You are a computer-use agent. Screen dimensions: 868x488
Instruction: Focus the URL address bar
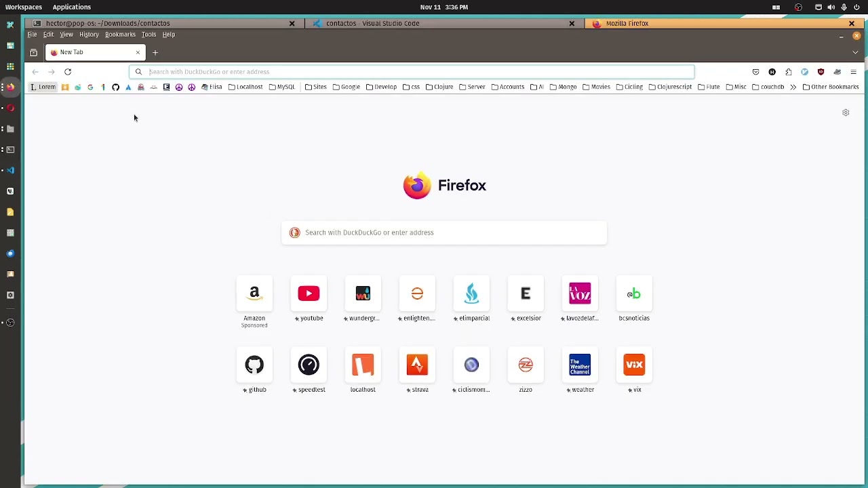click(412, 72)
